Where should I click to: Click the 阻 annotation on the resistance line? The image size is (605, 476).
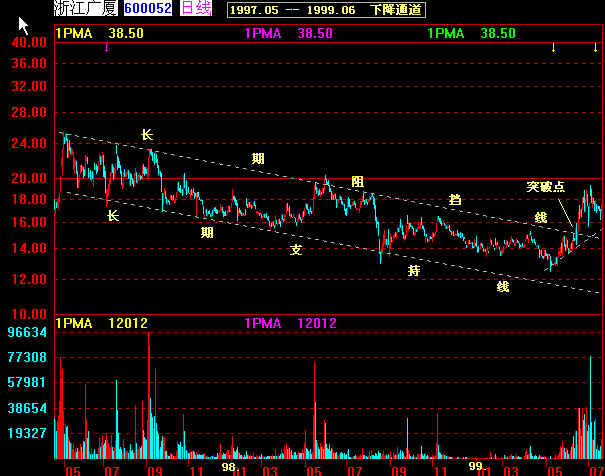click(x=357, y=182)
